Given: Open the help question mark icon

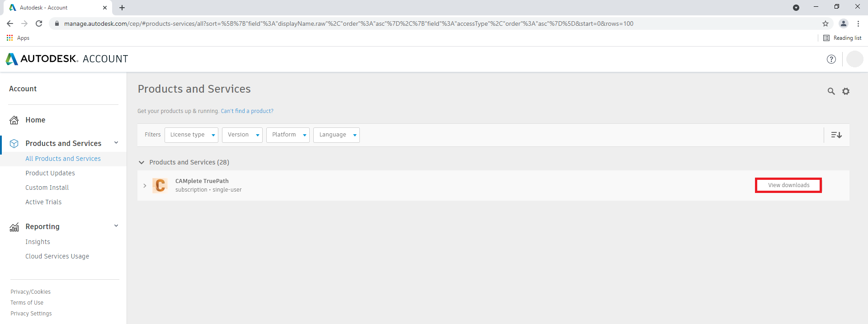Looking at the screenshot, I should 831,59.
